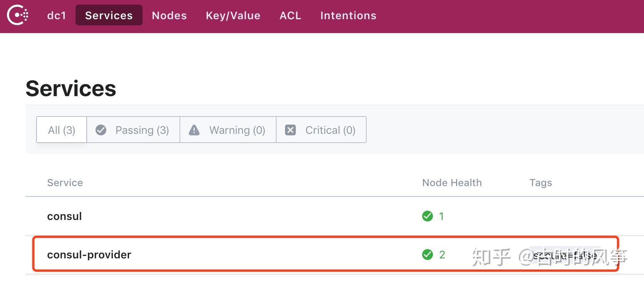Screen dimensions: 644x283
Task: Click green health check icon for consul
Action: coord(428,216)
